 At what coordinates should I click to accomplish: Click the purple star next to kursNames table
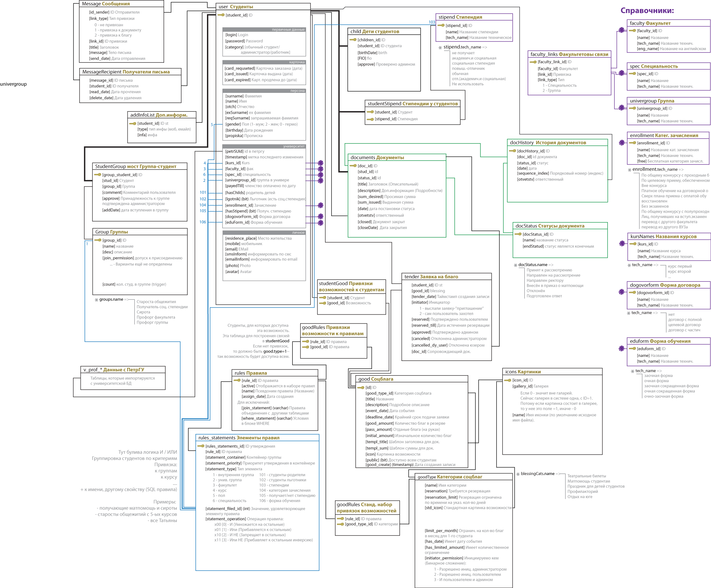click(x=622, y=244)
